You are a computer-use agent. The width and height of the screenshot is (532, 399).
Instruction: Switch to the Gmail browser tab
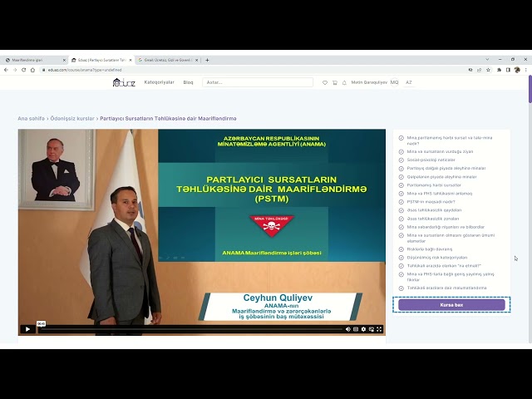168,60
